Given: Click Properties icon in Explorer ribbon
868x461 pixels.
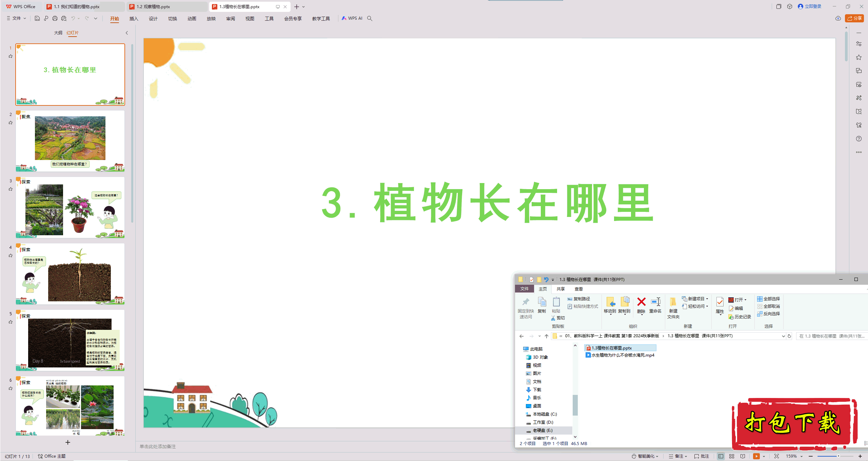Looking at the screenshot, I should (x=720, y=305).
